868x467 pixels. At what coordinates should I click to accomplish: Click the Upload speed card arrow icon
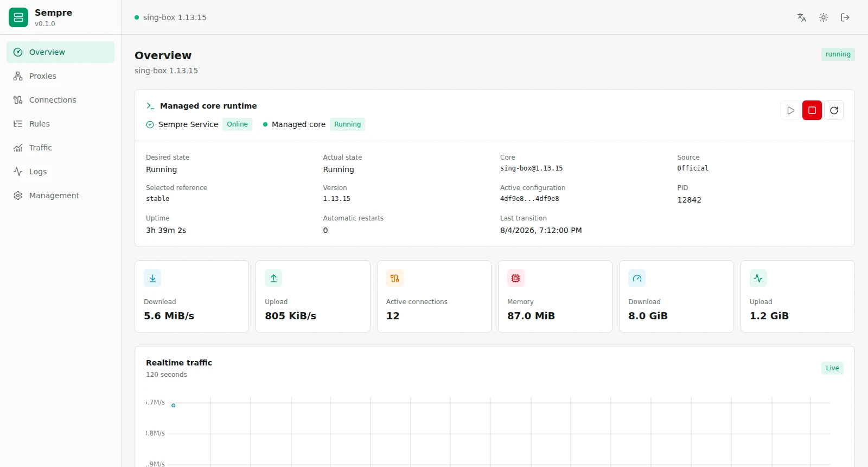pyautogui.click(x=273, y=278)
